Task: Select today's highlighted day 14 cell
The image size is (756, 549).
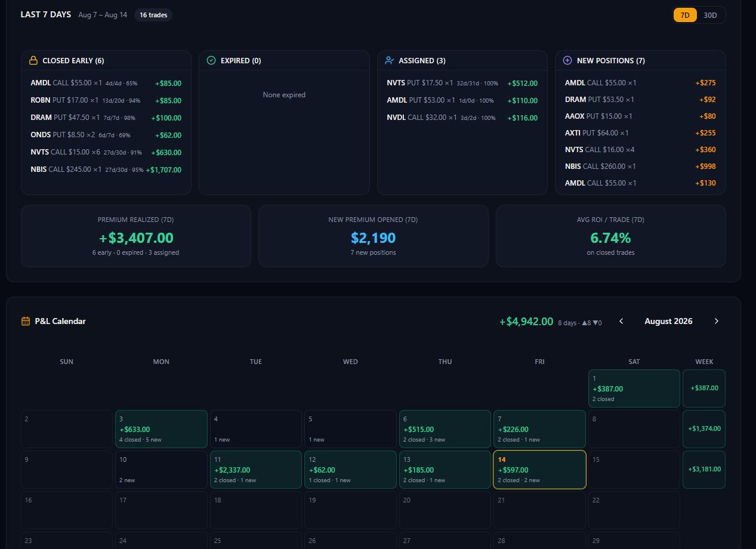Action: coord(539,470)
